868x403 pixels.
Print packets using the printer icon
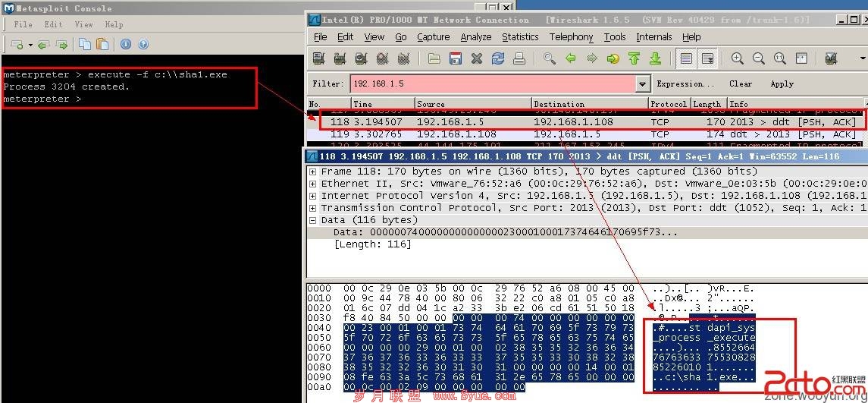pos(519,58)
